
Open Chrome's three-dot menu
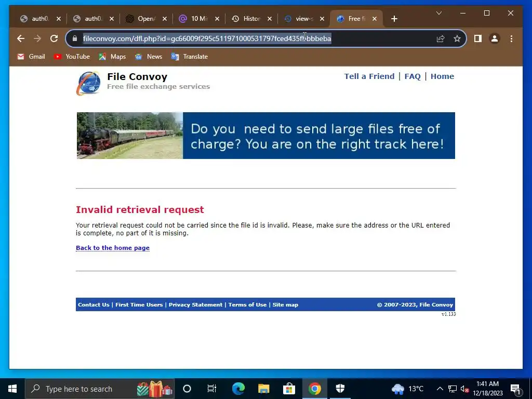(511, 38)
